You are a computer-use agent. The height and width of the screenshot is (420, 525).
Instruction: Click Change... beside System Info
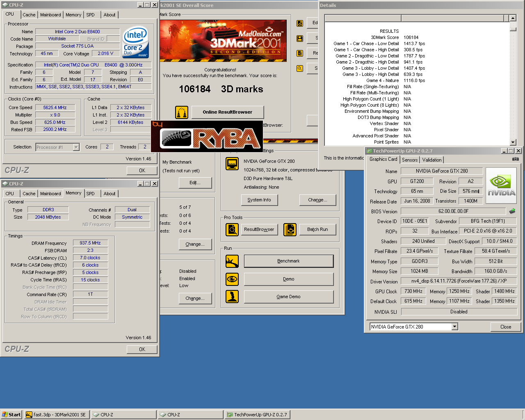(x=318, y=200)
